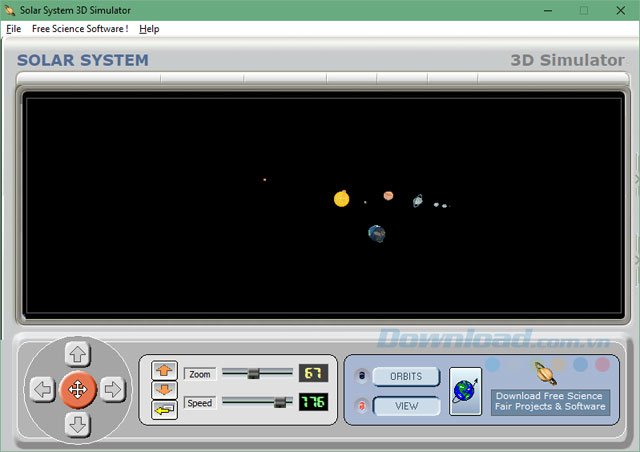The width and height of the screenshot is (640, 452).
Task: Click the Zoom label
Action: [x=200, y=374]
